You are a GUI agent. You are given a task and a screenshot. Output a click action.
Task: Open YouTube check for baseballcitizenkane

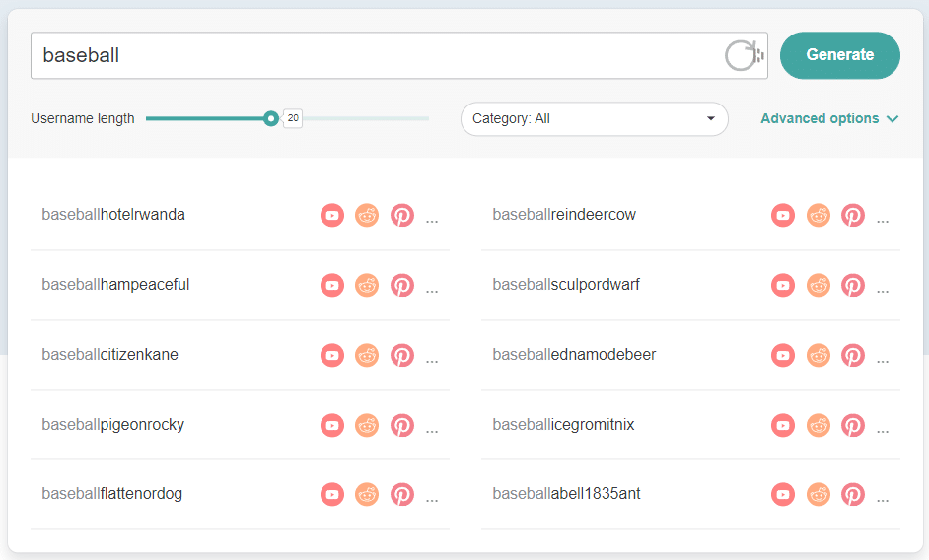click(332, 355)
